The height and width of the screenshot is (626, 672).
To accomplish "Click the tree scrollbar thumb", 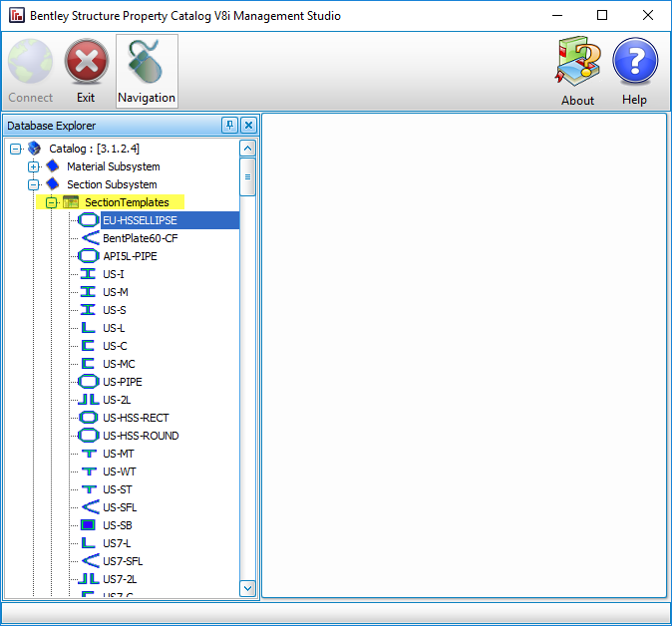I will pyautogui.click(x=247, y=176).
